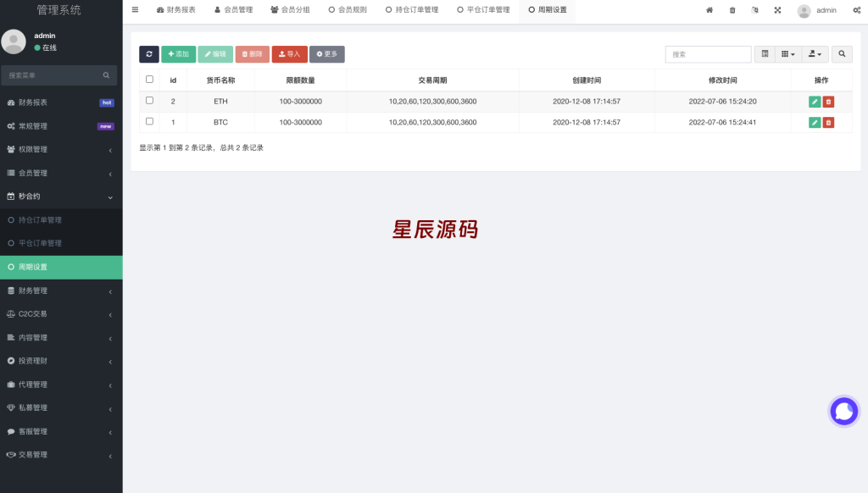Click the red delete icon for BTC row

tap(828, 123)
